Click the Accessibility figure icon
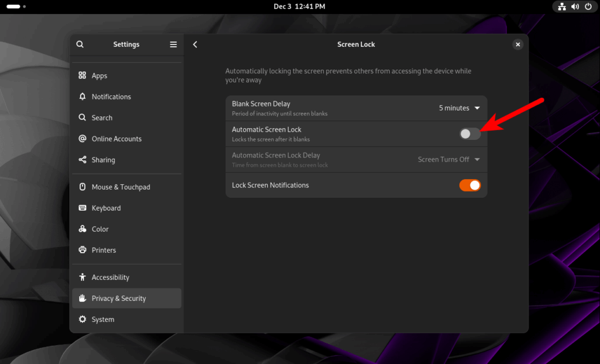 point(82,277)
